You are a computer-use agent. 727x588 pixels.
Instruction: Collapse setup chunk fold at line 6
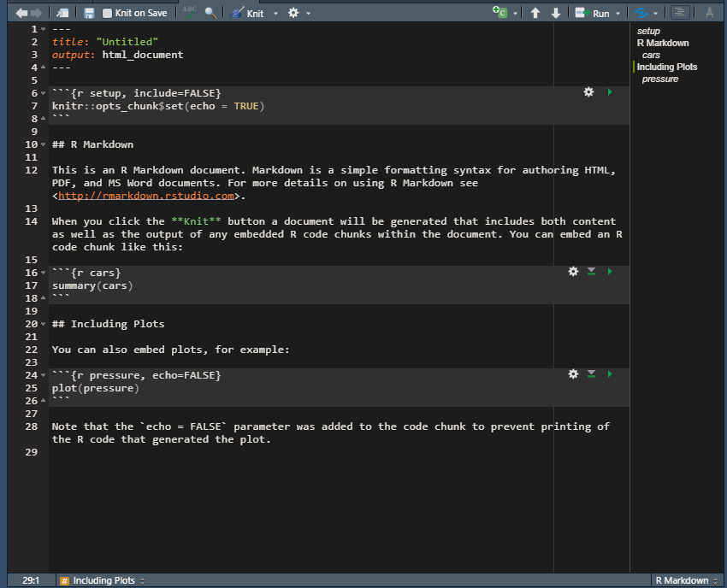tap(43, 92)
